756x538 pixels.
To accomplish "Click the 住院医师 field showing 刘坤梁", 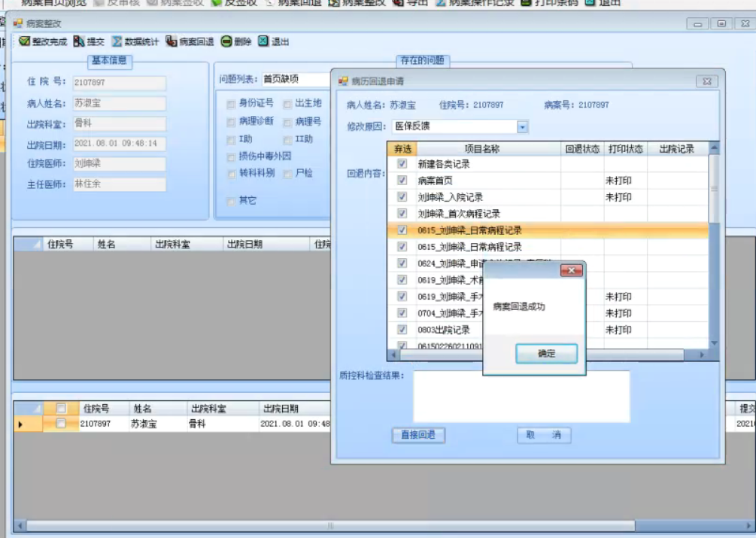I will click(x=120, y=164).
